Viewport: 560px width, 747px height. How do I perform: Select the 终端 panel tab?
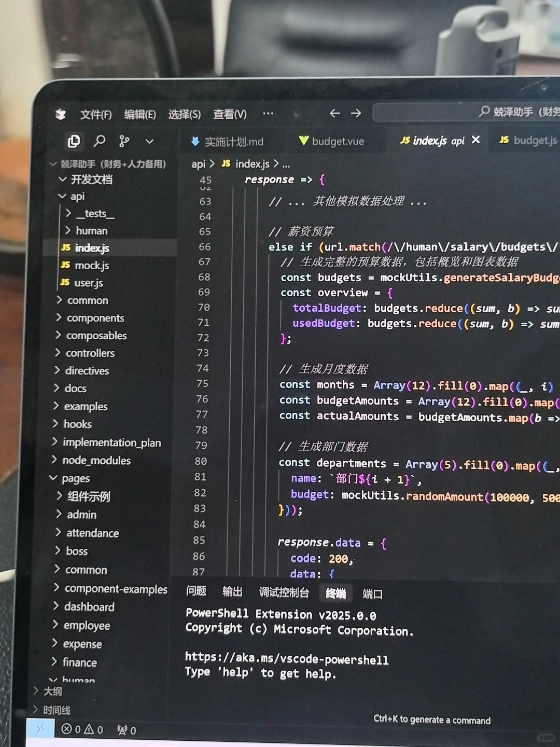tap(336, 593)
